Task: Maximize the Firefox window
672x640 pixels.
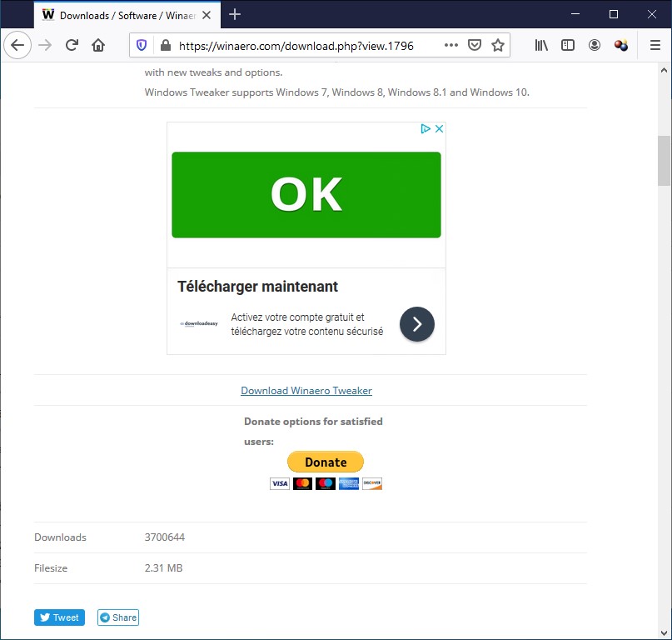Action: click(x=613, y=14)
